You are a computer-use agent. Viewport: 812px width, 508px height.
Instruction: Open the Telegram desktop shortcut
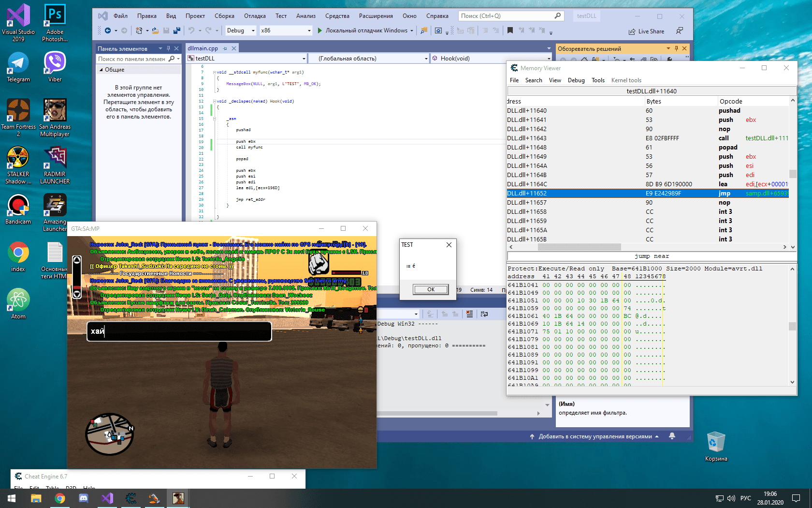pyautogui.click(x=18, y=67)
